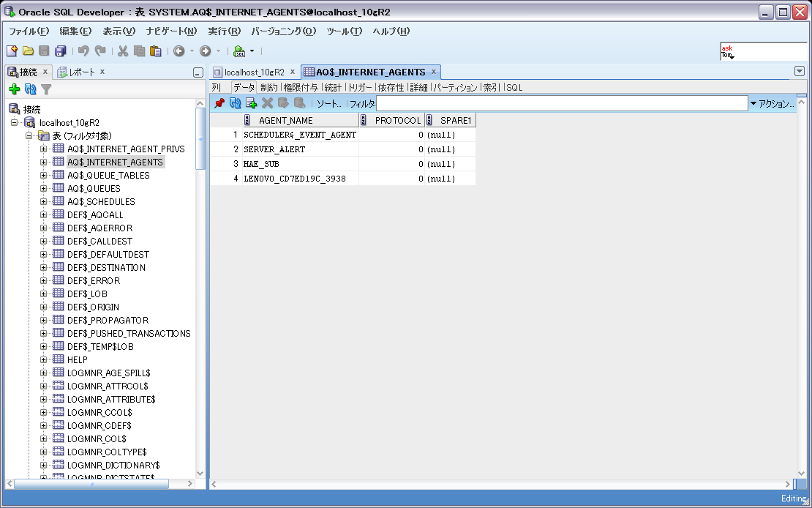The height and width of the screenshot is (508, 812).
Task: Click the green plus new connection icon
Action: tap(15, 90)
